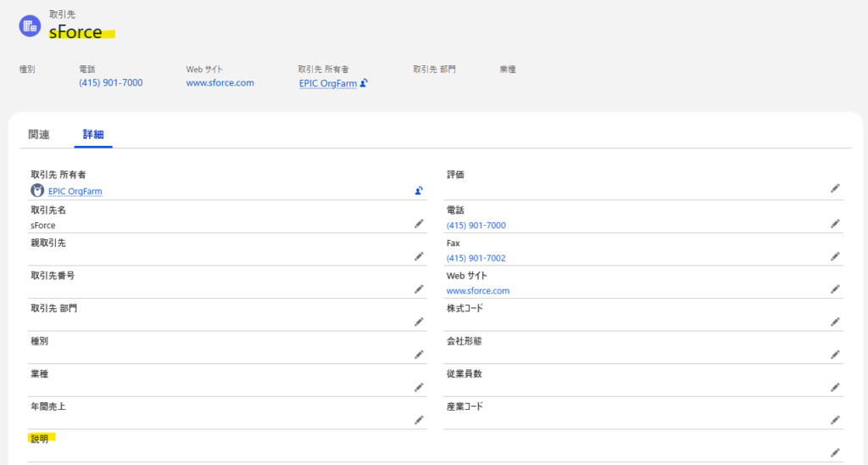Open EPIC OrgFarm link in details section
Viewport: 868px width, 465px height.
(75, 191)
